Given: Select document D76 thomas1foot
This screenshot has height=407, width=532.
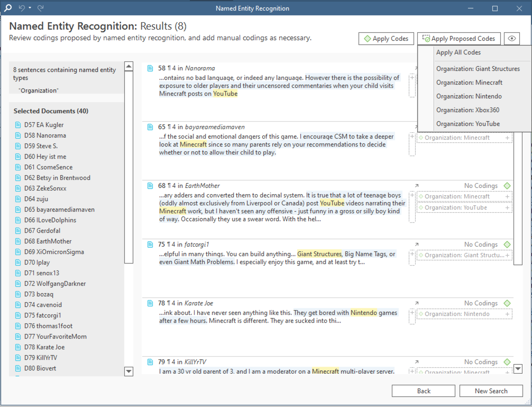Looking at the screenshot, I should [48, 326].
